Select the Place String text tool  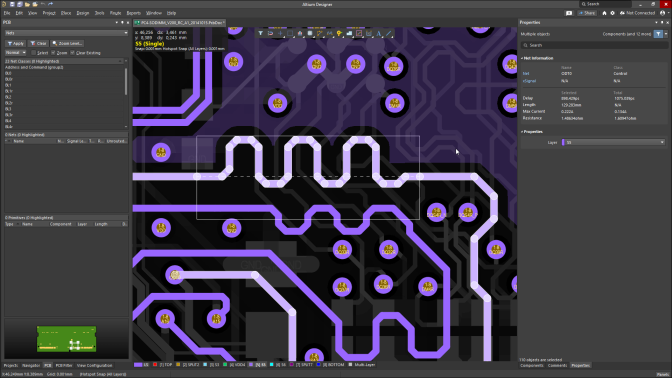coord(379,33)
